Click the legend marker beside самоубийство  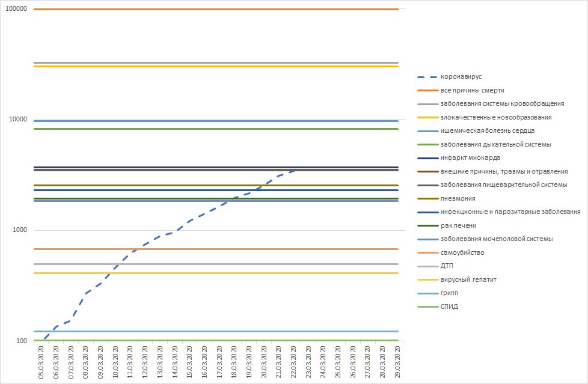[426, 252]
